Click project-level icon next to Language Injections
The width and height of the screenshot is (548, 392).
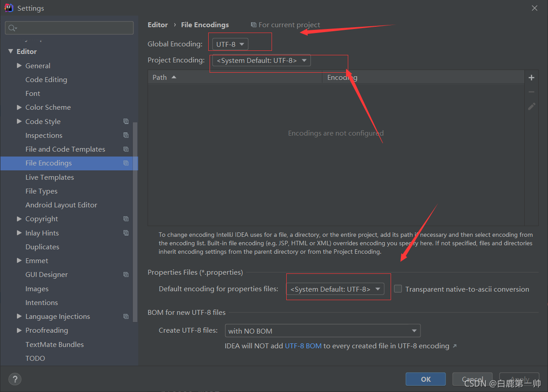(126, 317)
